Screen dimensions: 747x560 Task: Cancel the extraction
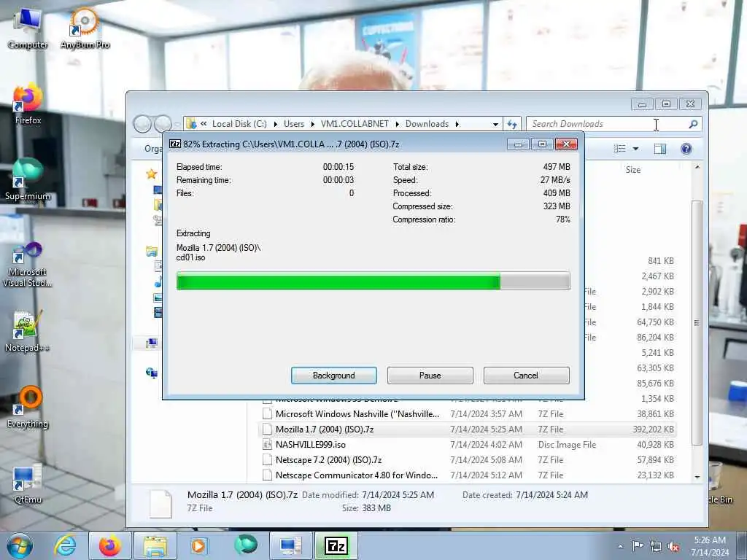click(526, 376)
